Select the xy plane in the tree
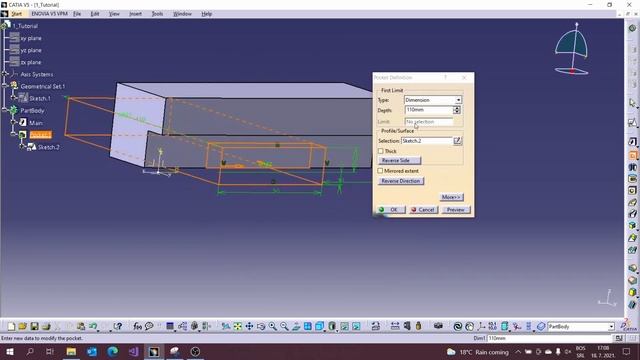This screenshot has height=360, width=640. [x=31, y=38]
